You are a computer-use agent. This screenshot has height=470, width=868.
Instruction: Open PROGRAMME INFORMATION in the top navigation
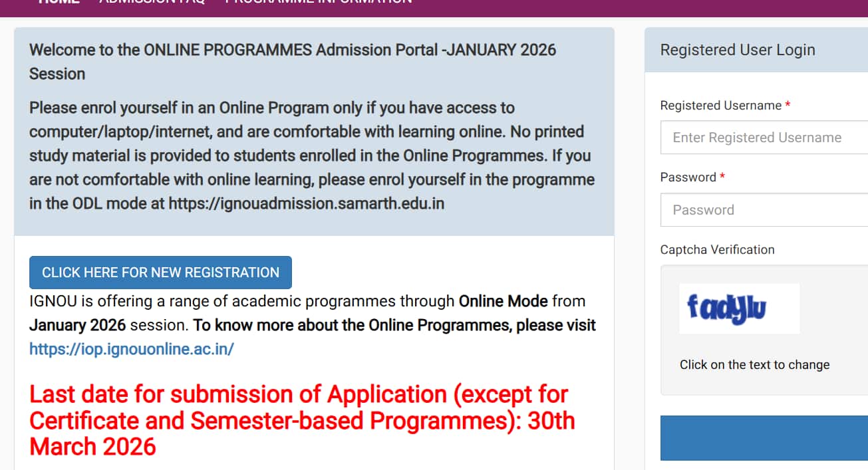pos(318,2)
